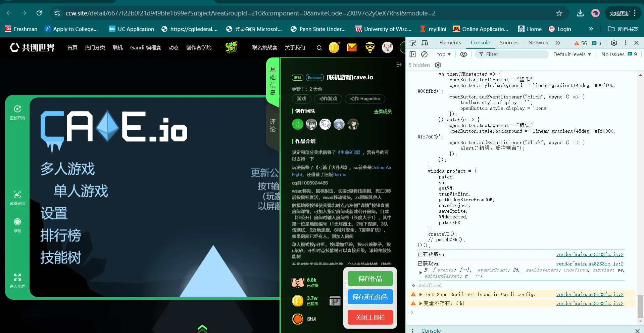644x333 pixels.
Task: Click the 6.8k like icon
Action: tap(298, 283)
